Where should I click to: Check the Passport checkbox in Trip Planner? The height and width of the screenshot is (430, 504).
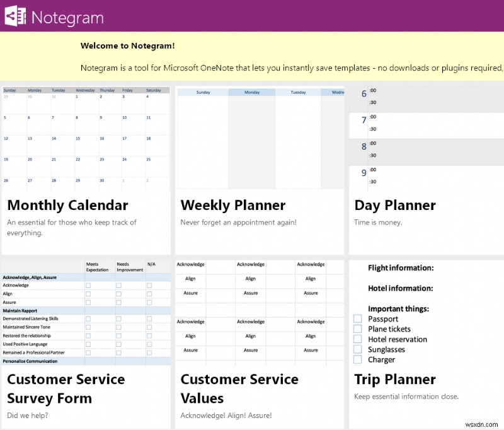(358, 318)
